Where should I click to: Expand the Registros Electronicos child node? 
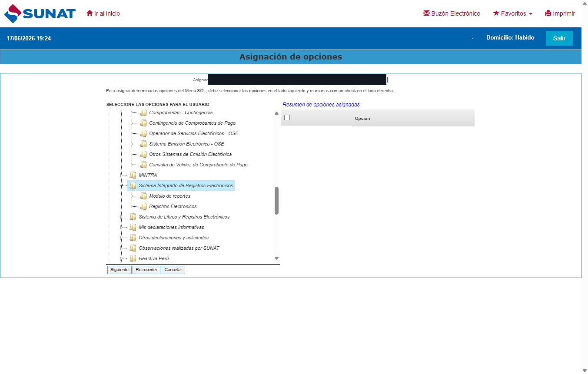(132, 206)
